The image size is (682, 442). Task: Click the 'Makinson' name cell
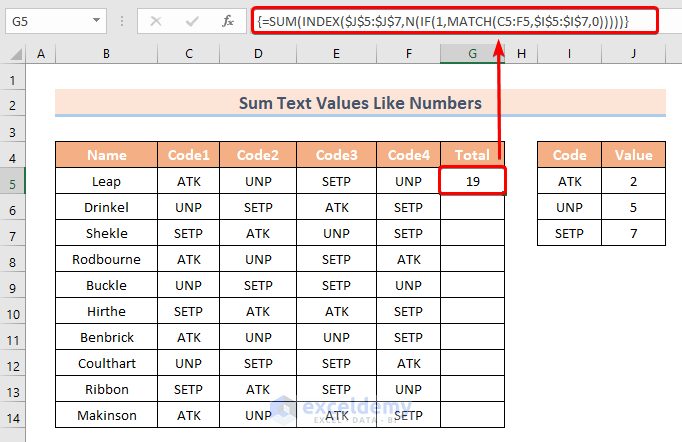(107, 415)
